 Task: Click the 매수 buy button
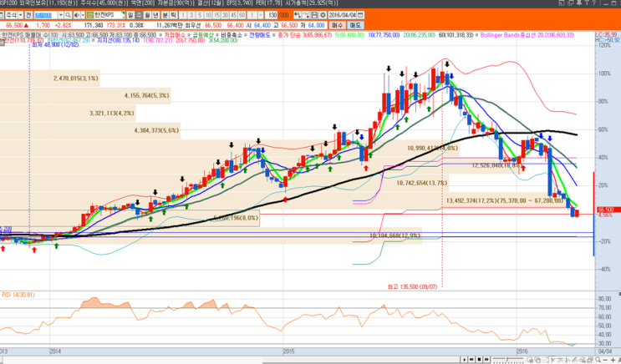tap(337, 25)
